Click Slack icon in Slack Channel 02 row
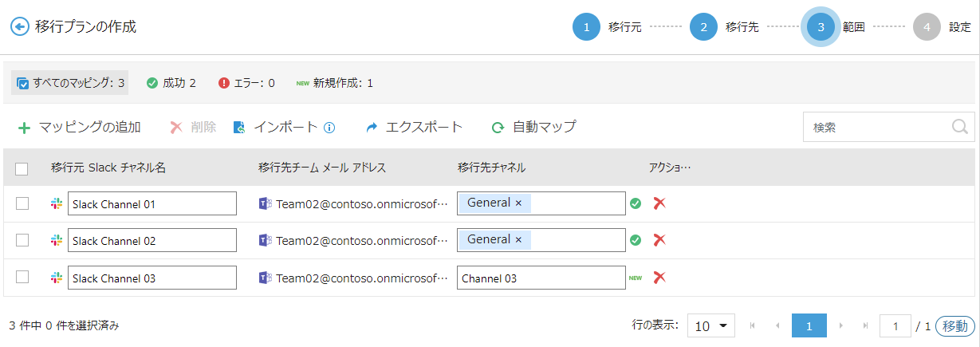980x347 pixels. pyautogui.click(x=57, y=241)
